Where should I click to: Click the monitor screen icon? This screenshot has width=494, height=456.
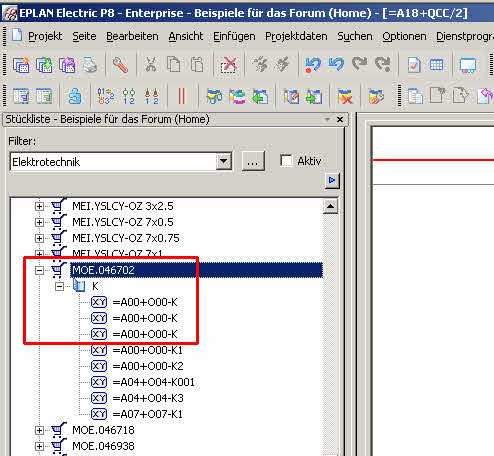click(x=468, y=65)
